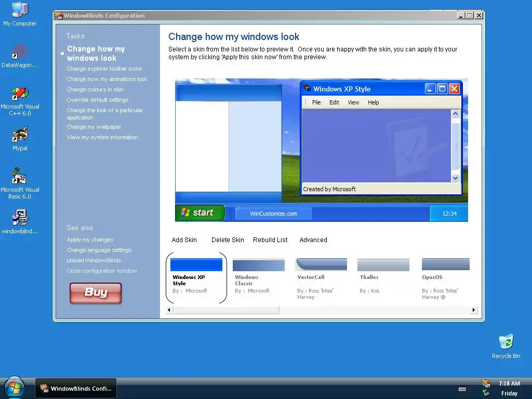Click WinCustomize.com preview taskbar button
The image size is (532, 399).
coord(273,214)
